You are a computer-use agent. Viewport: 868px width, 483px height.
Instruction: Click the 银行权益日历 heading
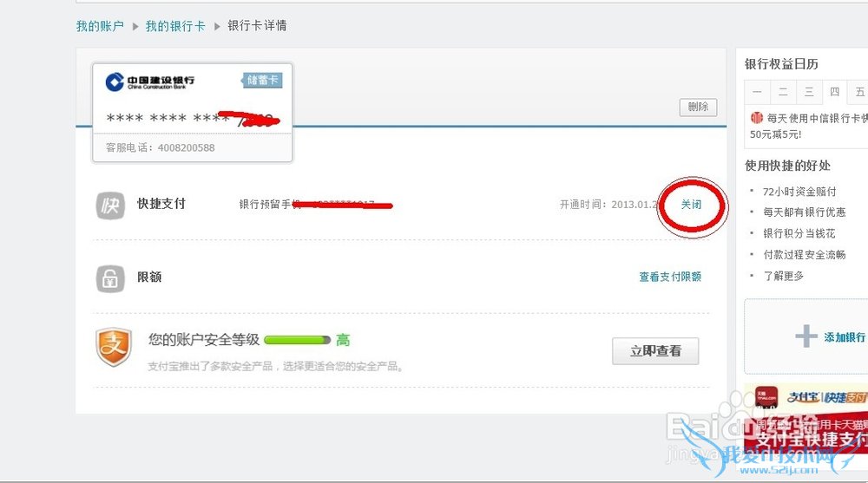(x=781, y=64)
